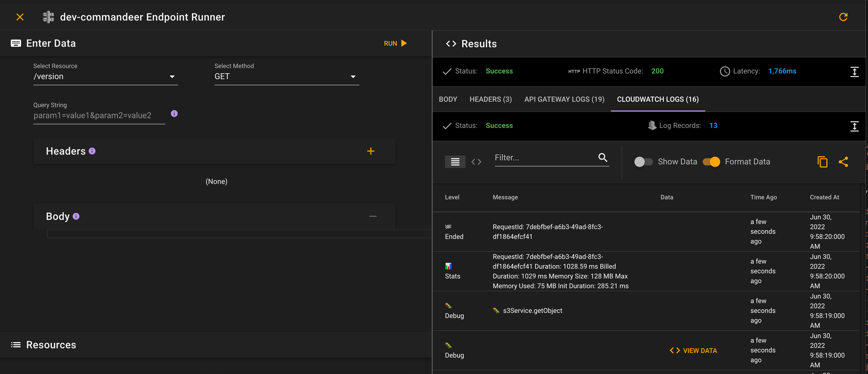Select the CLOUDWATCH LOGS (16) tab
Image resolution: width=868 pixels, height=374 pixels.
click(658, 99)
